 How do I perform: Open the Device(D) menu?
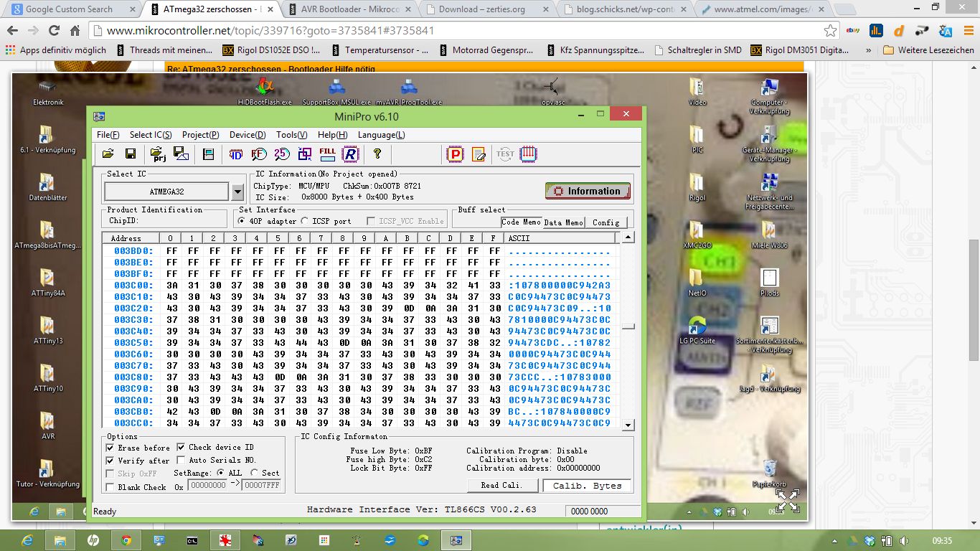pyautogui.click(x=247, y=134)
